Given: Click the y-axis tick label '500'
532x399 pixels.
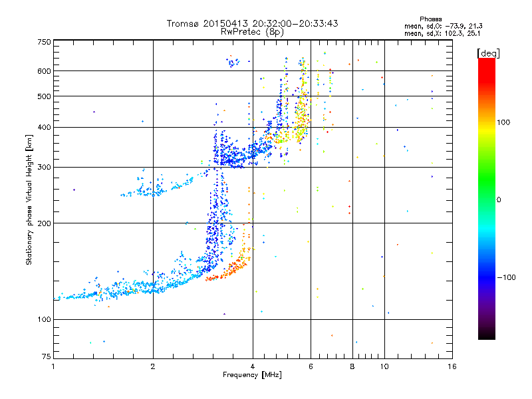Looking at the screenshot, I should coord(44,96).
